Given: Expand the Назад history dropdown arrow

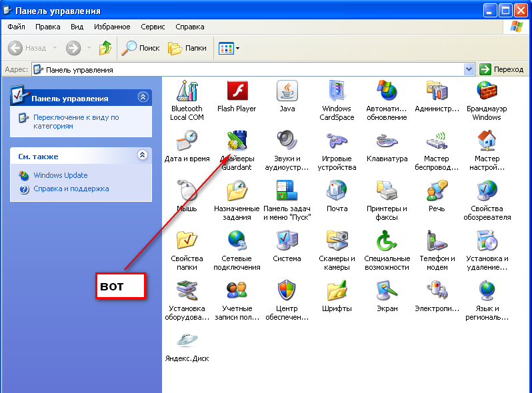Looking at the screenshot, I should [x=55, y=48].
